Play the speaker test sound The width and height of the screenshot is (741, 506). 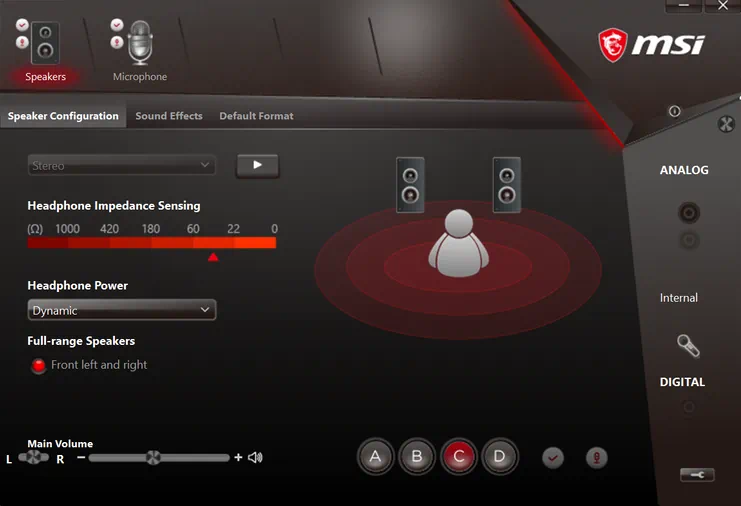coord(258,165)
